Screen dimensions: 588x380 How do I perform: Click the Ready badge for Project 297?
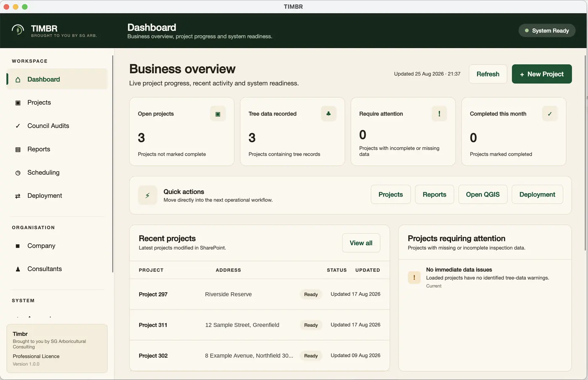click(311, 294)
